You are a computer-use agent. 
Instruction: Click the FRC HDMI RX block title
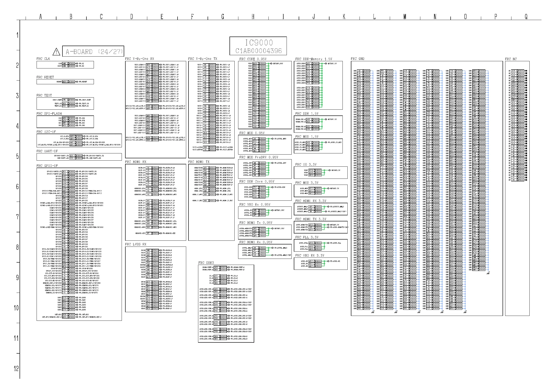click(x=136, y=162)
